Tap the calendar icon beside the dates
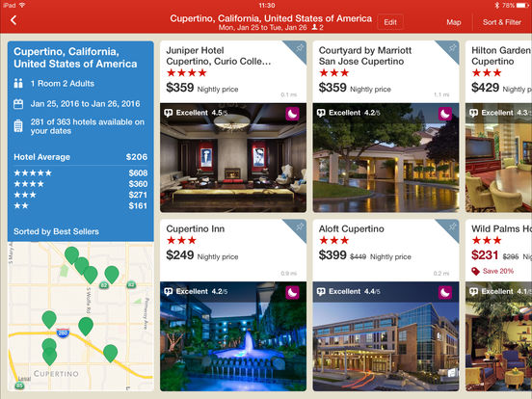The width and height of the screenshot is (532, 399). tap(18, 104)
